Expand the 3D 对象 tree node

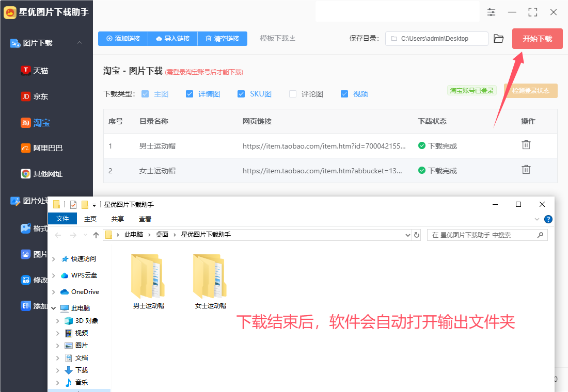tap(58, 321)
